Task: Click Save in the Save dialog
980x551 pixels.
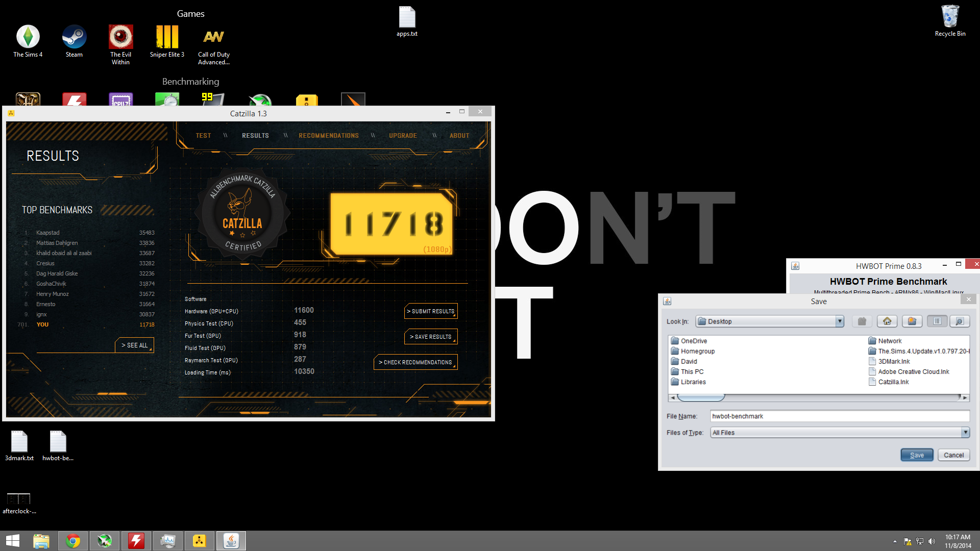Action: 917,455
